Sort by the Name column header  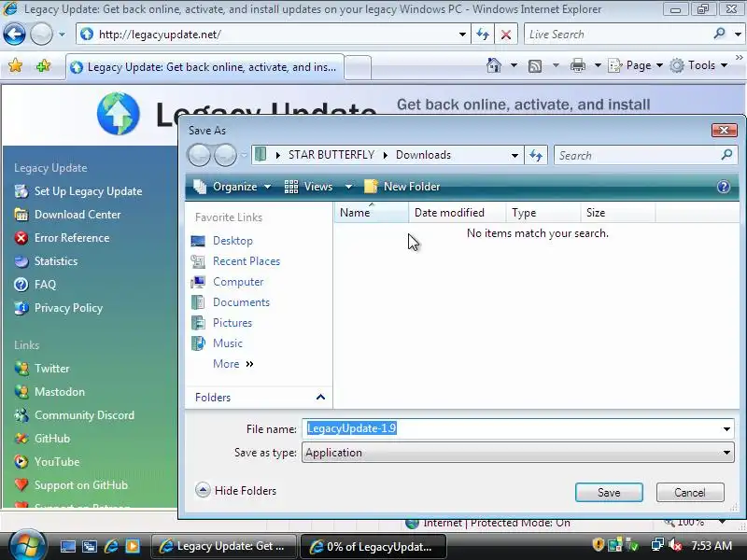371,213
